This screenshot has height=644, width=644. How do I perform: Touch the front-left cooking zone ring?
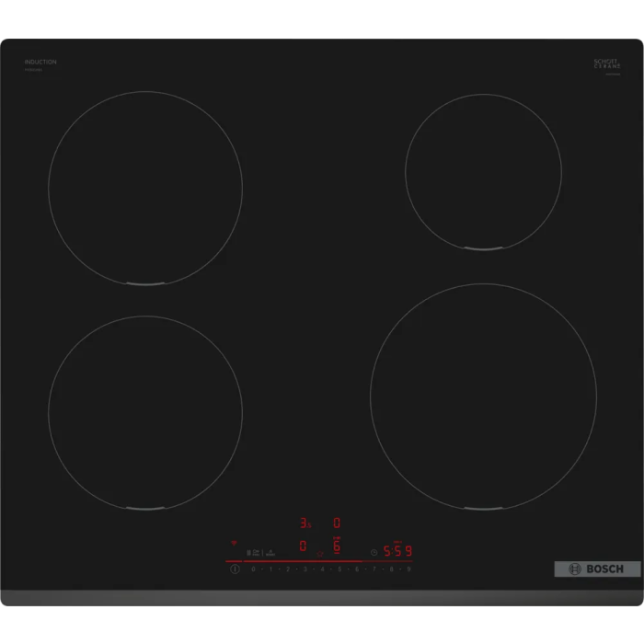tap(145, 413)
